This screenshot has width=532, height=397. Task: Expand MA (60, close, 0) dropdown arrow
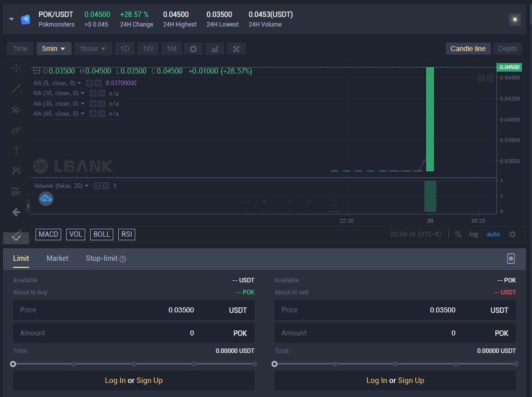83,114
